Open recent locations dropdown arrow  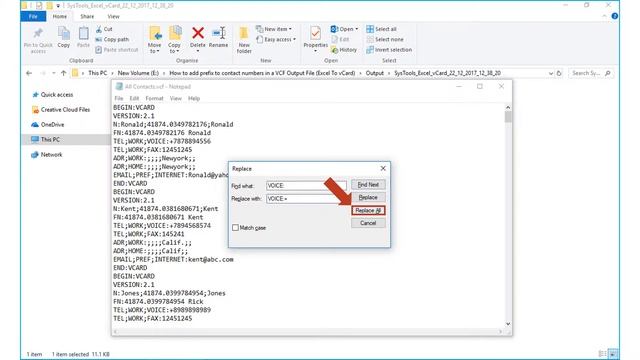tap(53, 73)
